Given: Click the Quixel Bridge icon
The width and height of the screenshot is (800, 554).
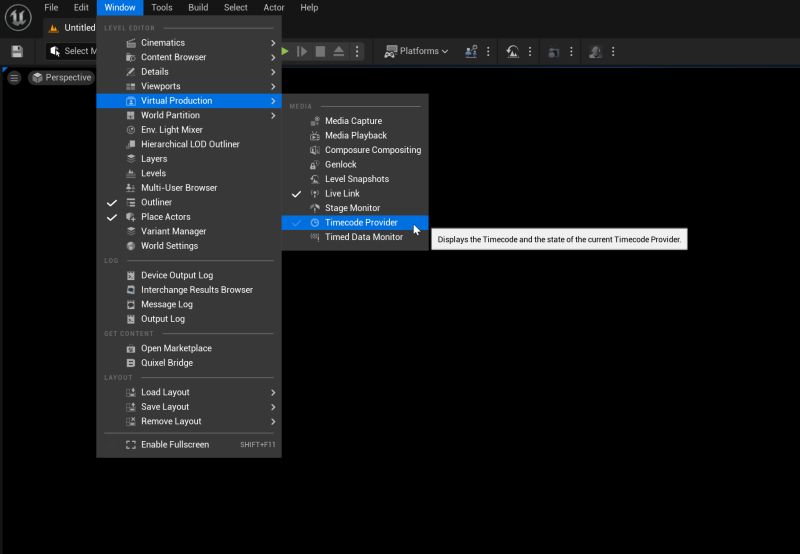Looking at the screenshot, I should (x=131, y=363).
